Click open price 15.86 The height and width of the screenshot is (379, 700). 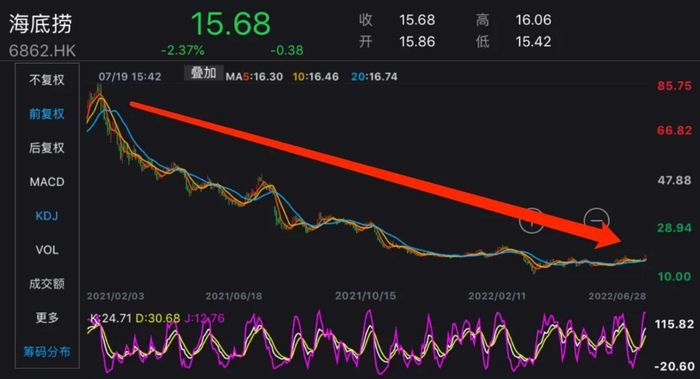(417, 42)
